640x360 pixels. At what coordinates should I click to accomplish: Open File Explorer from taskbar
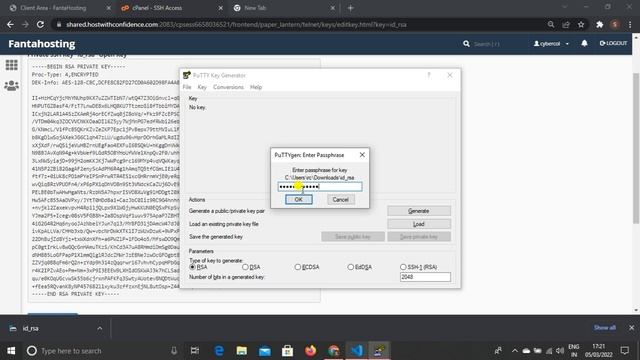click(242, 351)
